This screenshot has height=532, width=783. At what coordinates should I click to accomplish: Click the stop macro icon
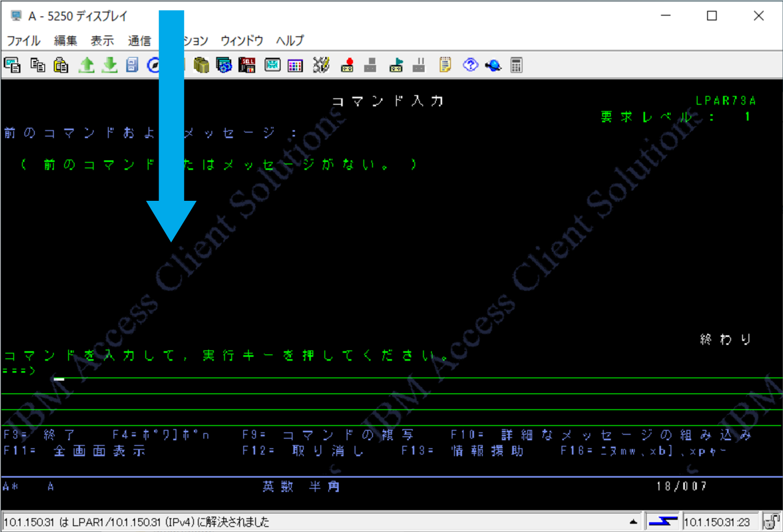point(370,65)
